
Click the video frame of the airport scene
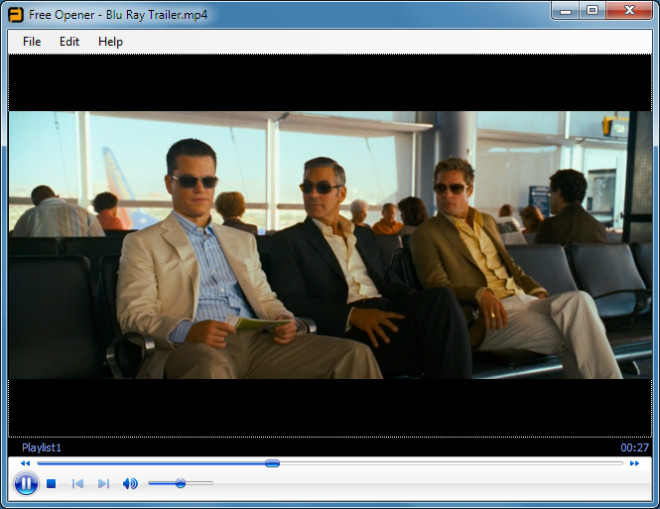click(x=330, y=245)
